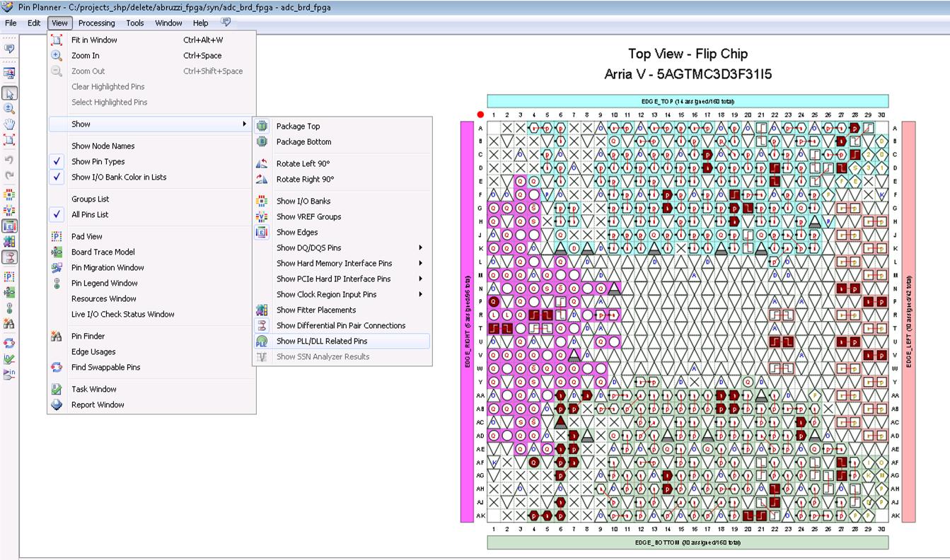This screenshot has width=950, height=560.
Task: Click the Rotate Left 90° icon
Action: [262, 163]
